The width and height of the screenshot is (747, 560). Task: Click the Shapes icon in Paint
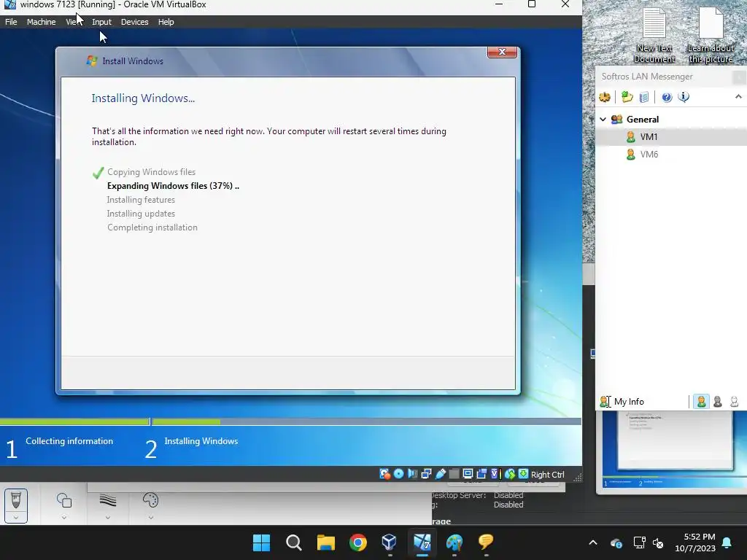point(64,500)
